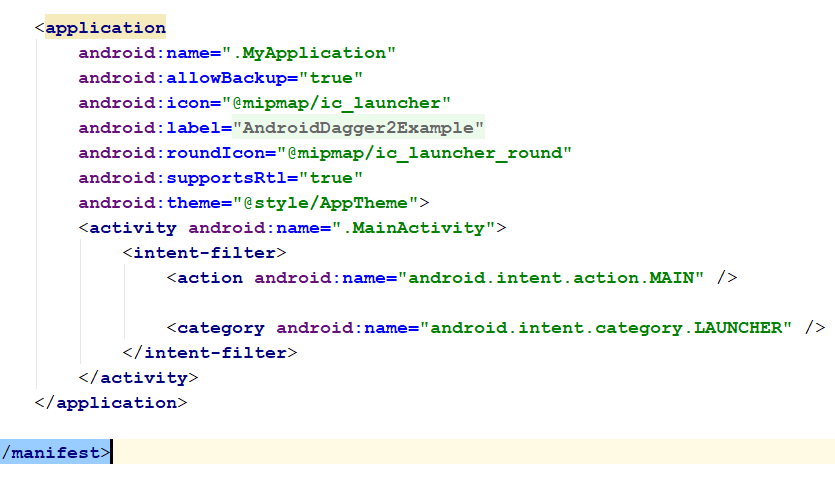
Task: Click the AndroidDagger2Example label string
Action: [x=358, y=128]
